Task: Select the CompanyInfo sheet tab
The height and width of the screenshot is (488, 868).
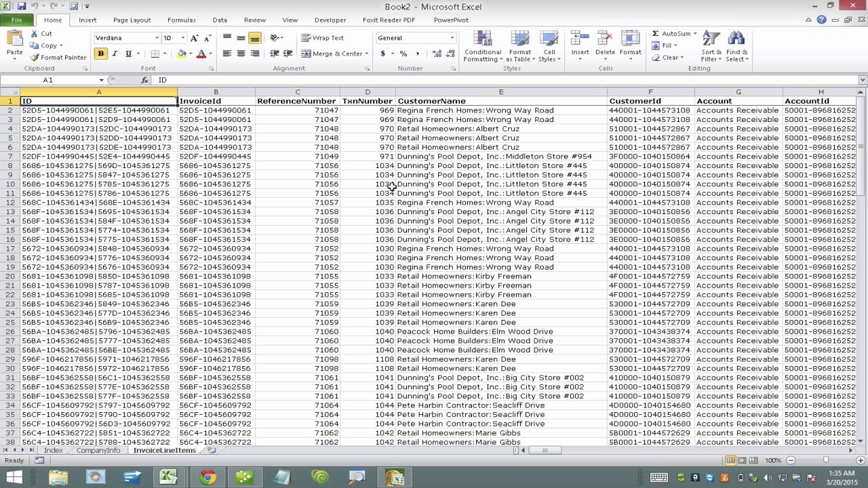Action: click(x=98, y=450)
